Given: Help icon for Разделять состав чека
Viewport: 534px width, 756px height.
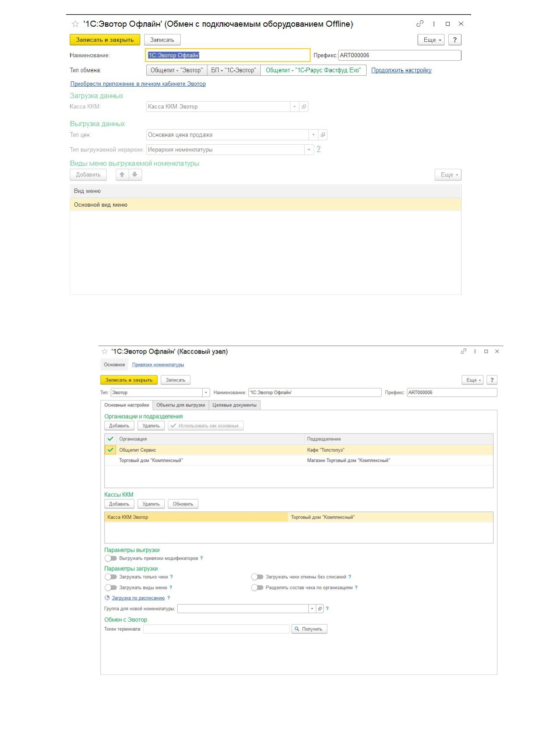Looking at the screenshot, I should point(356,588).
